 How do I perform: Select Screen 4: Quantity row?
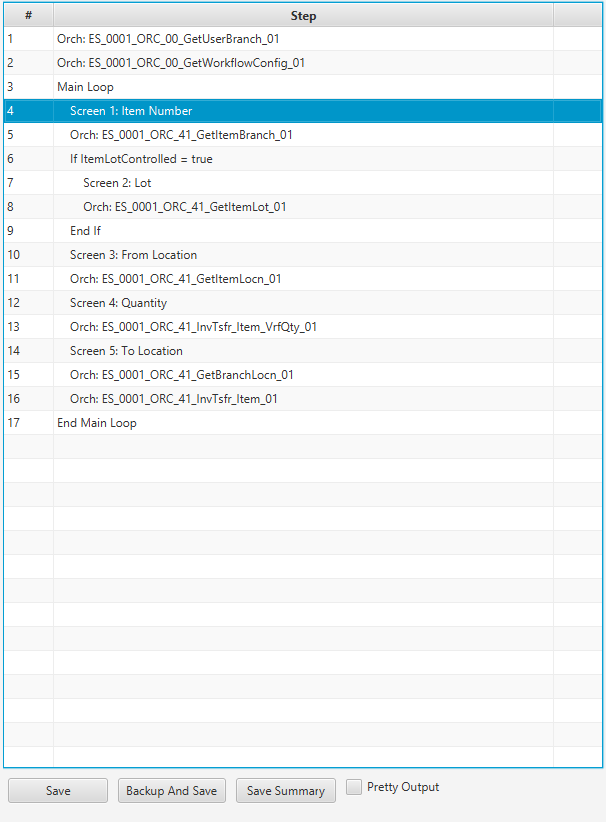303,303
